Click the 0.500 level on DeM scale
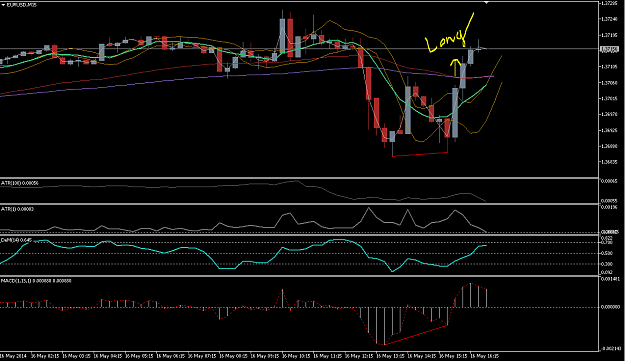Viewport: 625px width, 361px height. click(607, 253)
